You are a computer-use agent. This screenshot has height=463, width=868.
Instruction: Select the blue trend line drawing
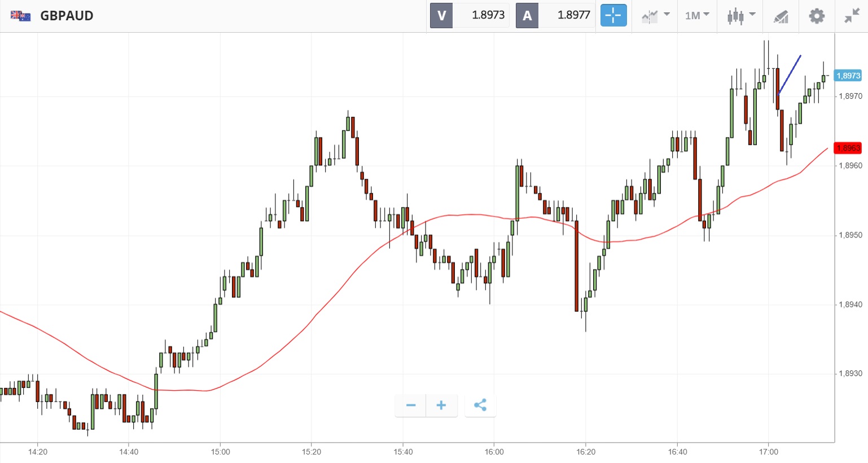click(x=790, y=73)
